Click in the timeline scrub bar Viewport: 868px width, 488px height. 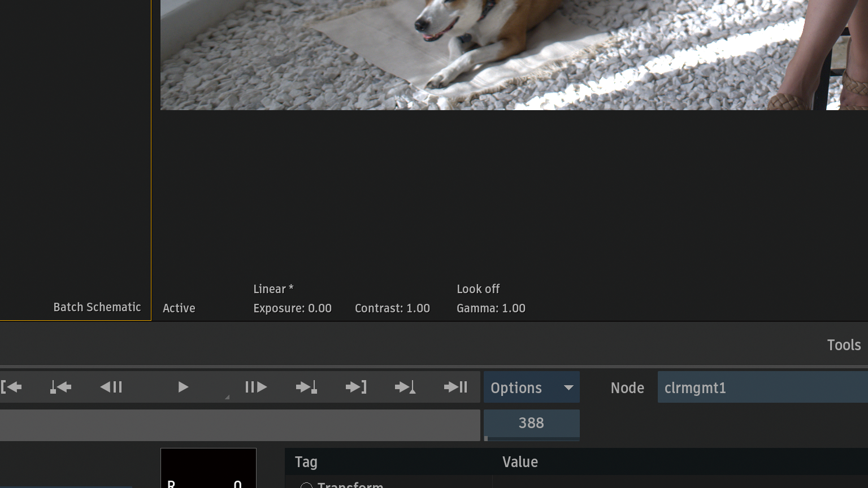pyautogui.click(x=240, y=425)
